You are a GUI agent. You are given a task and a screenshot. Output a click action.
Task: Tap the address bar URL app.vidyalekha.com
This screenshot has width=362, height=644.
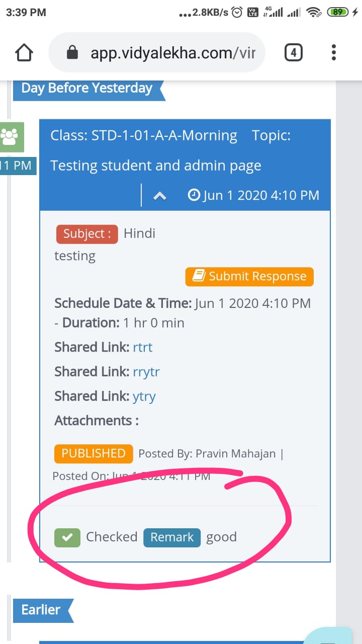(173, 52)
